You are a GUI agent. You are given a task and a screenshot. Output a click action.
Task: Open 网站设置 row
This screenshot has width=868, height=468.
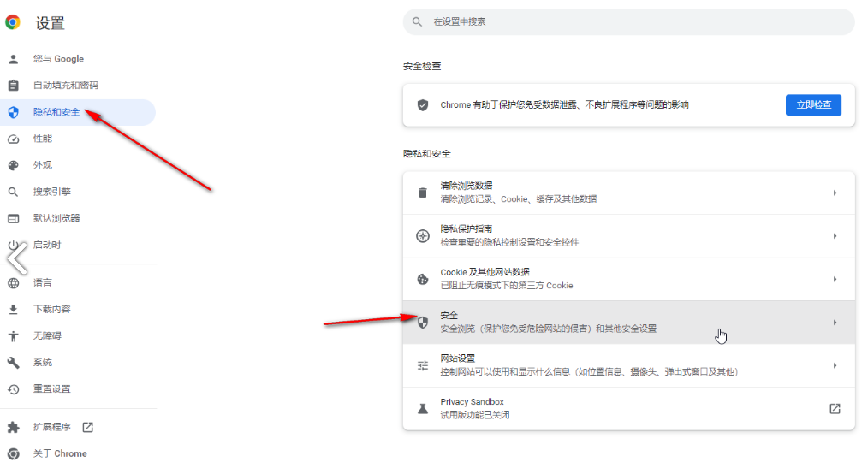[629, 365]
